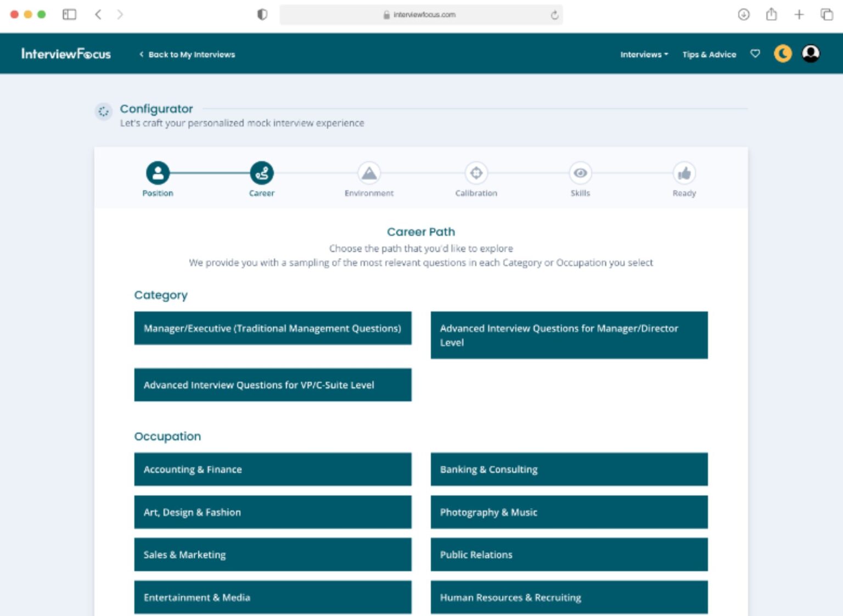
Task: Toggle the favorites heart icon
Action: coord(755,54)
